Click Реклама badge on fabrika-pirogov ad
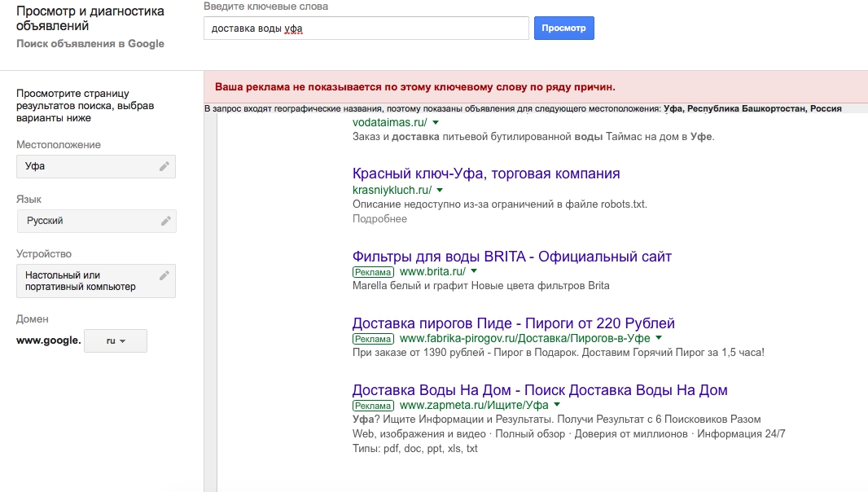This screenshot has width=868, height=492. pos(373,339)
